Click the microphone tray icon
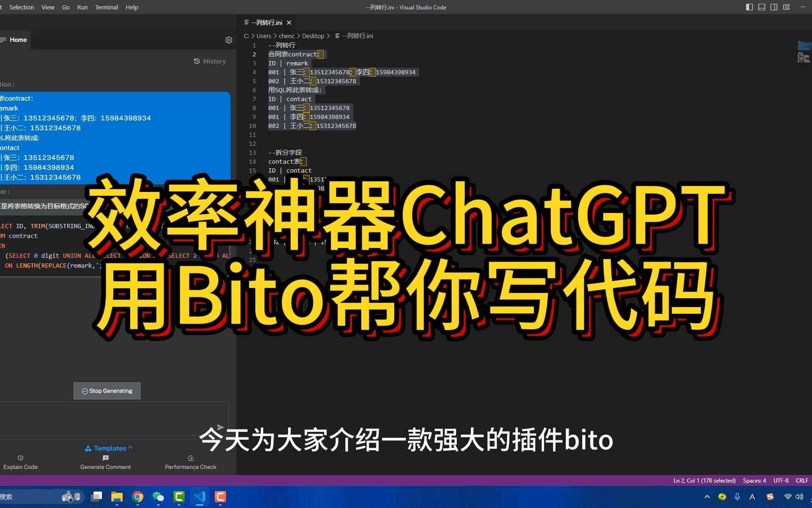Image resolution: width=812 pixels, height=508 pixels. tap(737, 497)
